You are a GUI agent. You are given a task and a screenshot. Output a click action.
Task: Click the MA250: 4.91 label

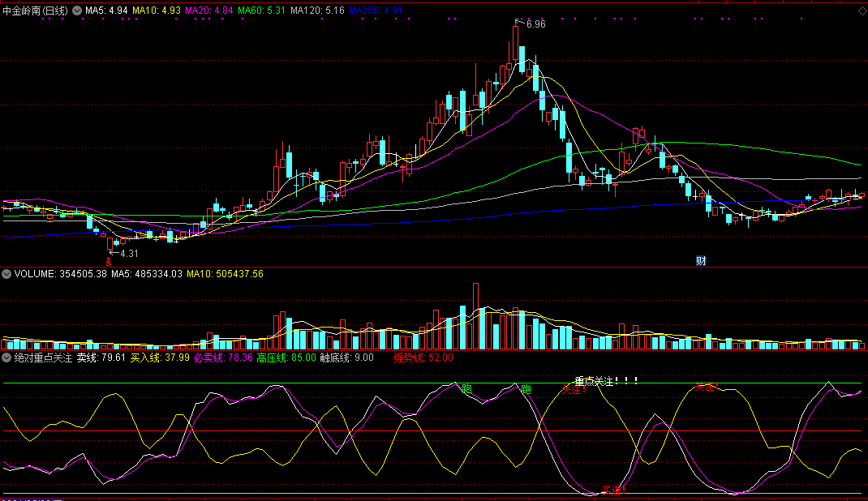click(x=376, y=11)
